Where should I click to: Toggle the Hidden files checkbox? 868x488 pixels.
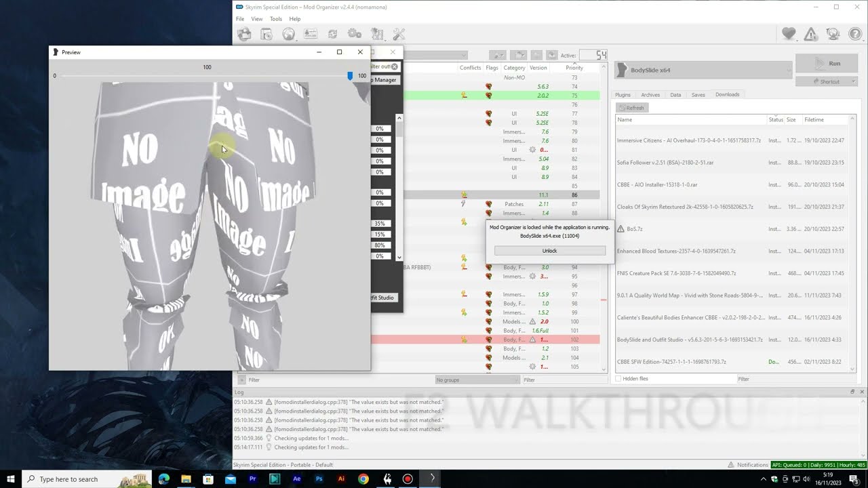pos(619,379)
